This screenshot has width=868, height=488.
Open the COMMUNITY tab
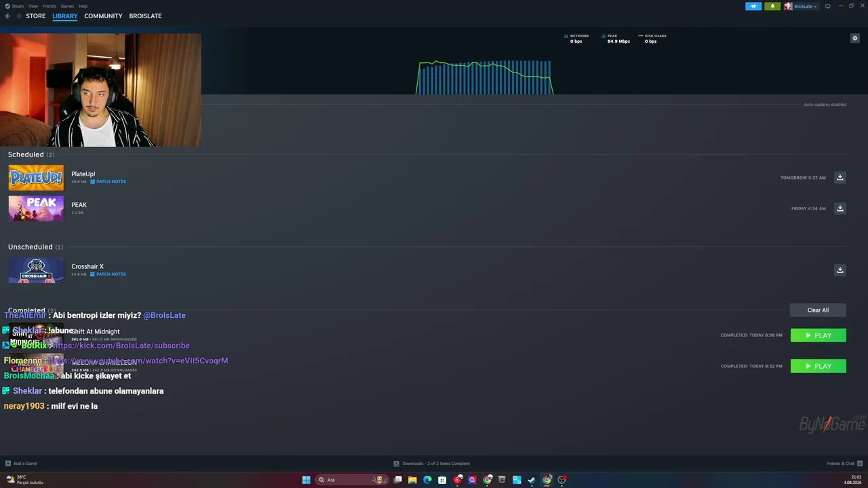click(103, 16)
